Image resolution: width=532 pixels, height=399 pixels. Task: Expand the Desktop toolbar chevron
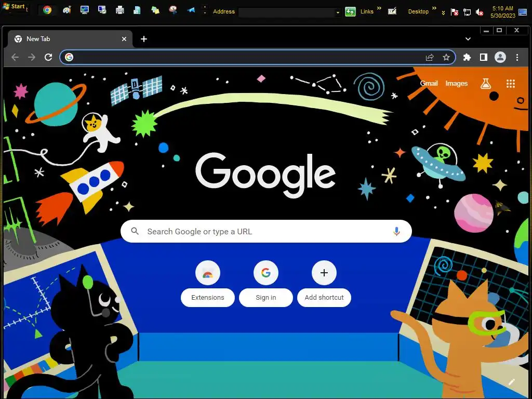pyautogui.click(x=434, y=8)
